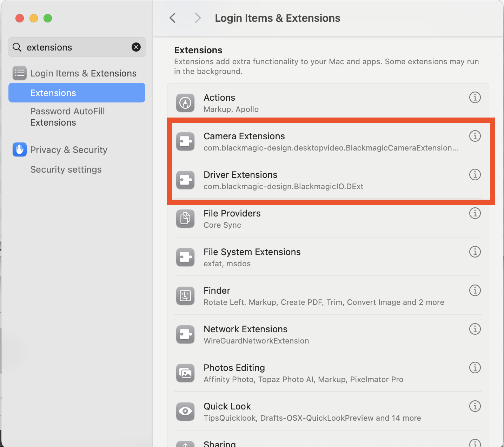Click the Camera Extensions puzzle icon

(x=185, y=141)
